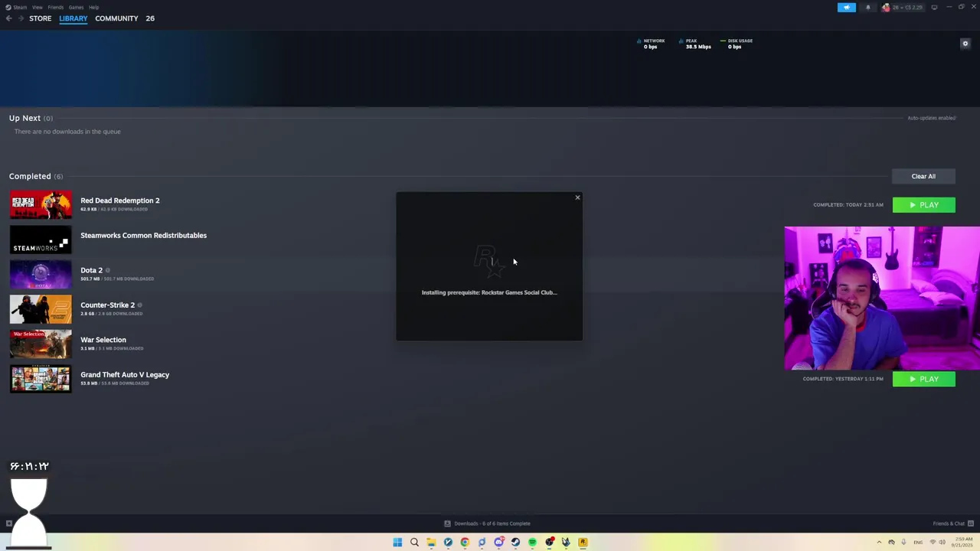
Task: Play Grand Theft Auto V Legacy
Action: point(923,379)
